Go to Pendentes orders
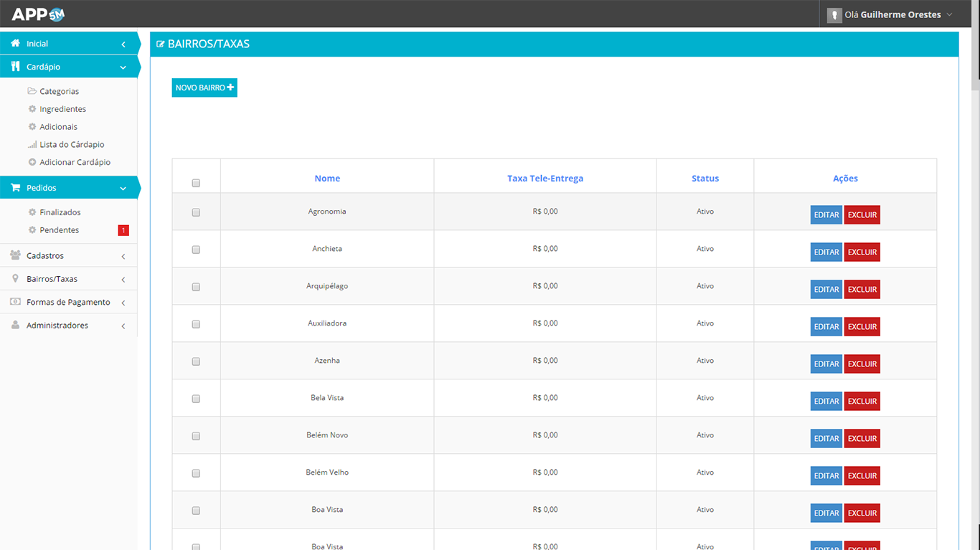This screenshot has height=550, width=980. click(x=59, y=230)
